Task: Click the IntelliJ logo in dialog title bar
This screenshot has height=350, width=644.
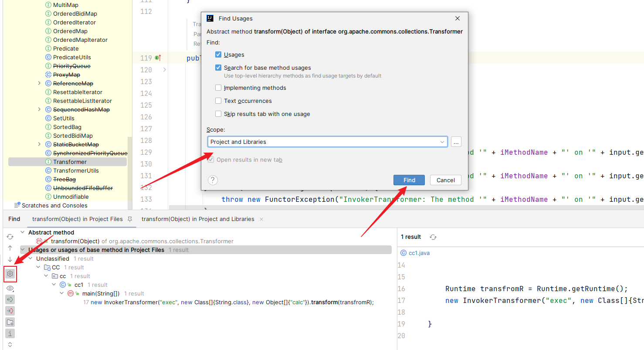Action: [x=210, y=18]
